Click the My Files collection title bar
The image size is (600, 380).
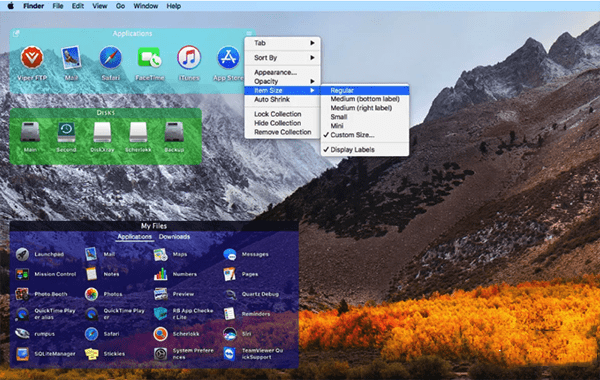click(x=154, y=226)
